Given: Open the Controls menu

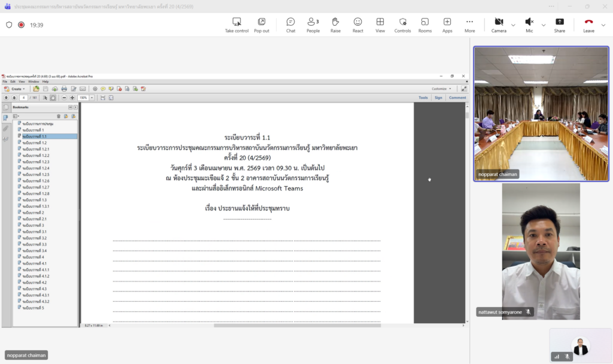Looking at the screenshot, I should click(402, 25).
